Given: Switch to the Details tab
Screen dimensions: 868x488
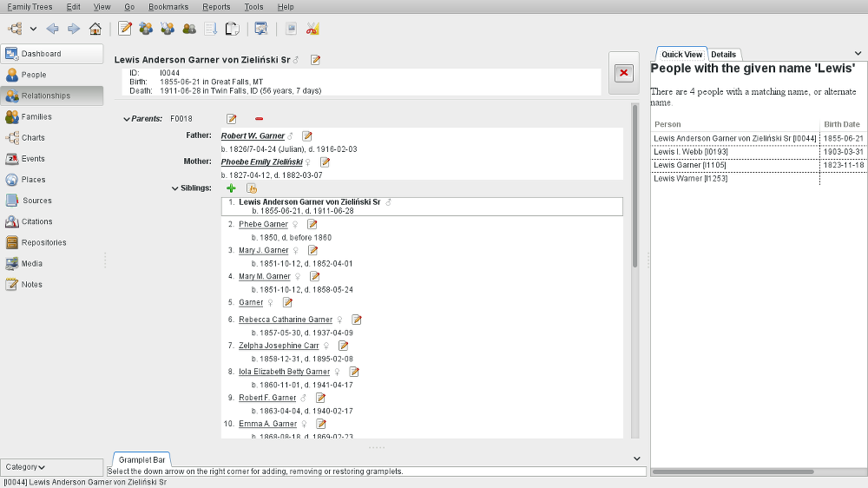Looking at the screenshot, I should click(723, 55).
